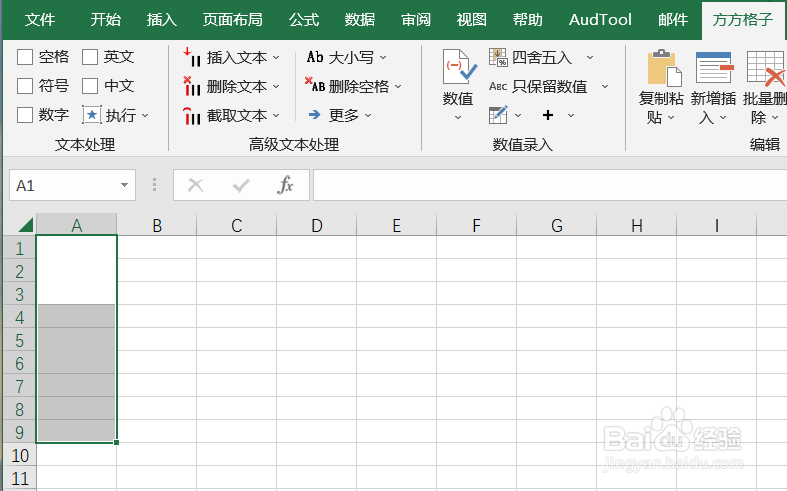Screen dimensions: 787x491
Task: Switch to the 插入 (Insert) tab
Action: tap(162, 20)
